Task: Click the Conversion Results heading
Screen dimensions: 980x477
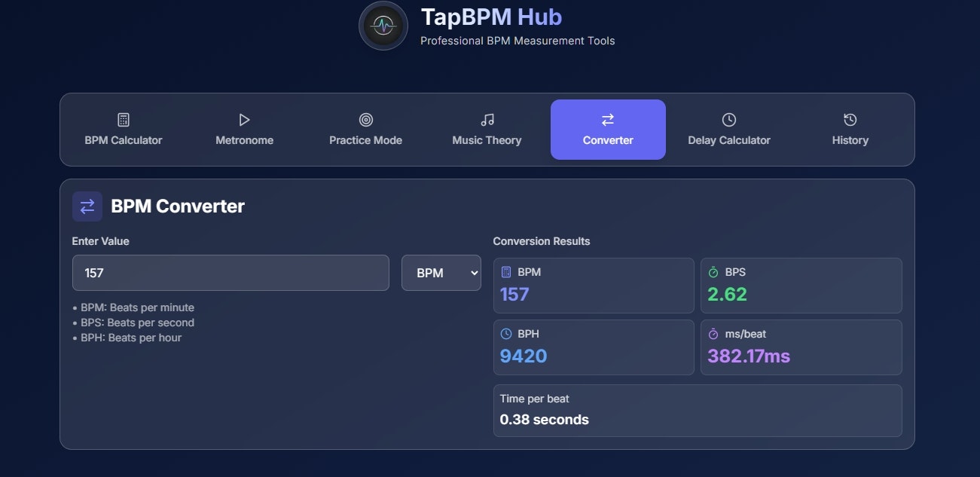Action: click(542, 241)
